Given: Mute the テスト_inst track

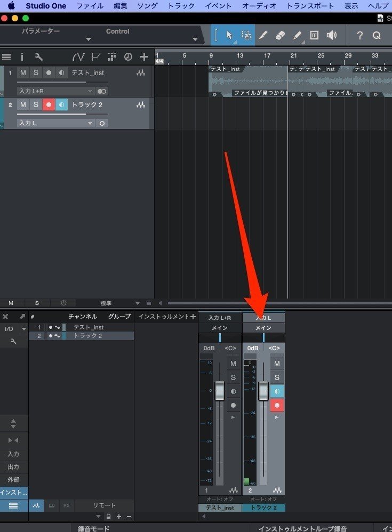Looking at the screenshot, I should point(23,72).
